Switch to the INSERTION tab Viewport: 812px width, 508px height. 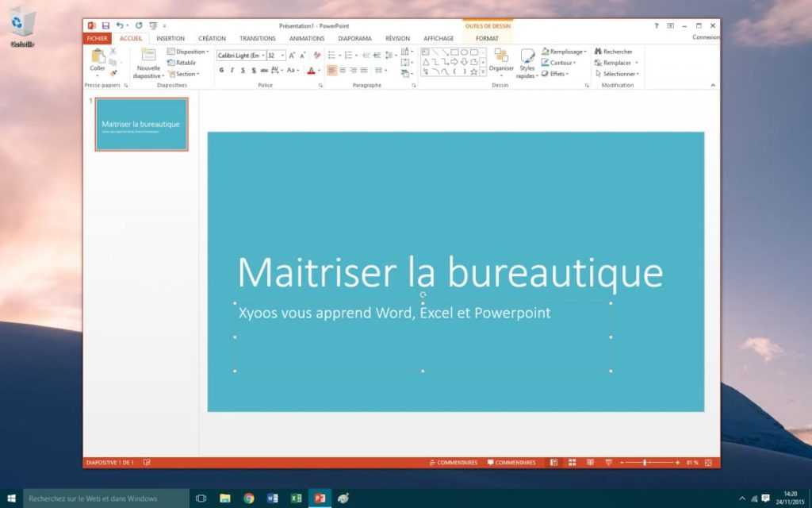click(170, 38)
